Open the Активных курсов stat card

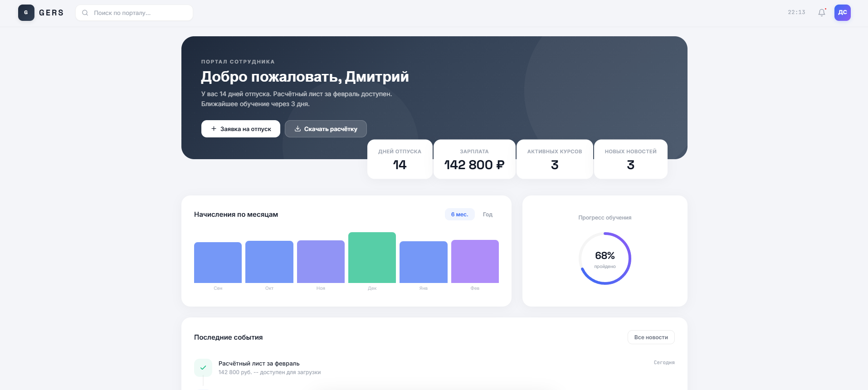pos(554,159)
